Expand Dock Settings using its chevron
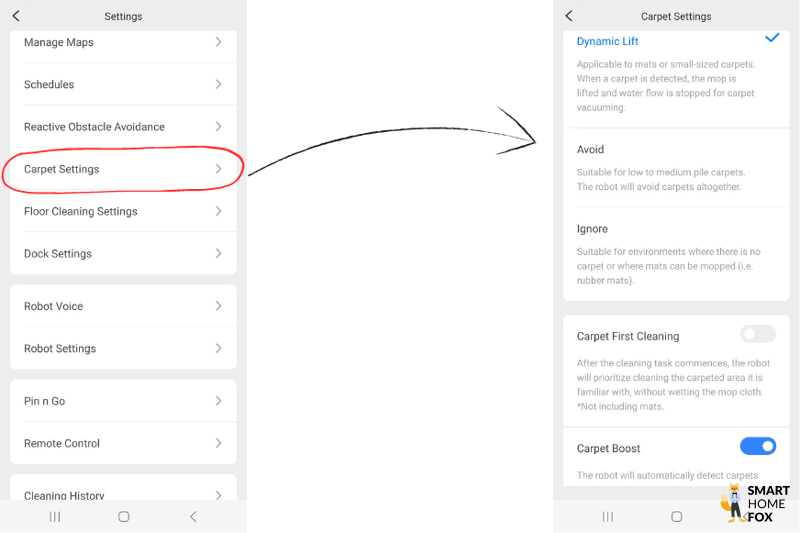The image size is (800, 533). coord(218,254)
